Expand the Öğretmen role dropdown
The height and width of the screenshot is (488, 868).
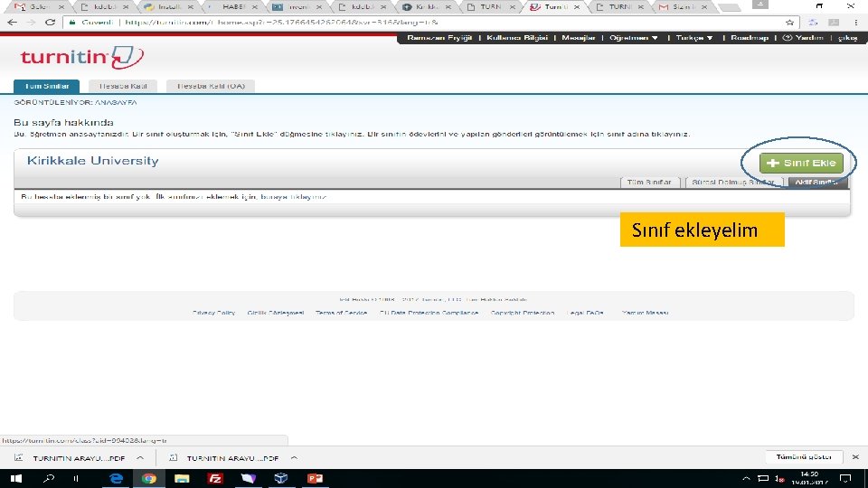pyautogui.click(x=633, y=38)
